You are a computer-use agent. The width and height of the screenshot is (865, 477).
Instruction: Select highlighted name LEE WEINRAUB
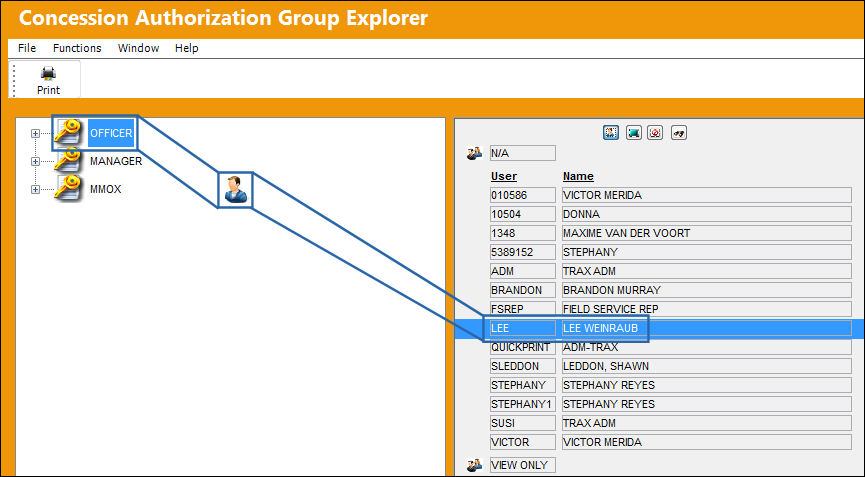(707, 328)
